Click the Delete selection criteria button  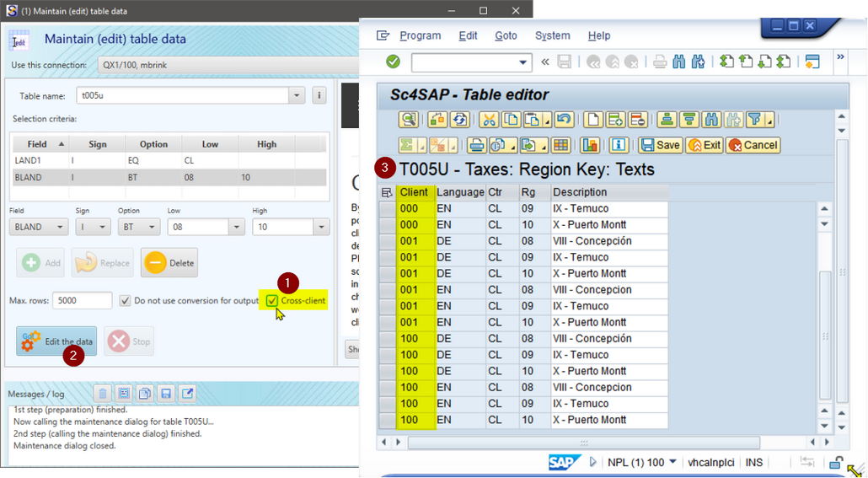[x=169, y=263]
